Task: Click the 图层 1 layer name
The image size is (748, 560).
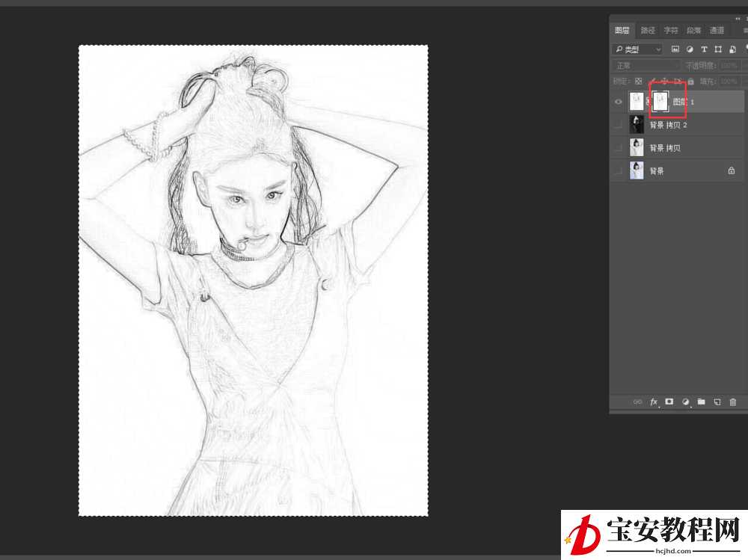Action: coord(683,102)
